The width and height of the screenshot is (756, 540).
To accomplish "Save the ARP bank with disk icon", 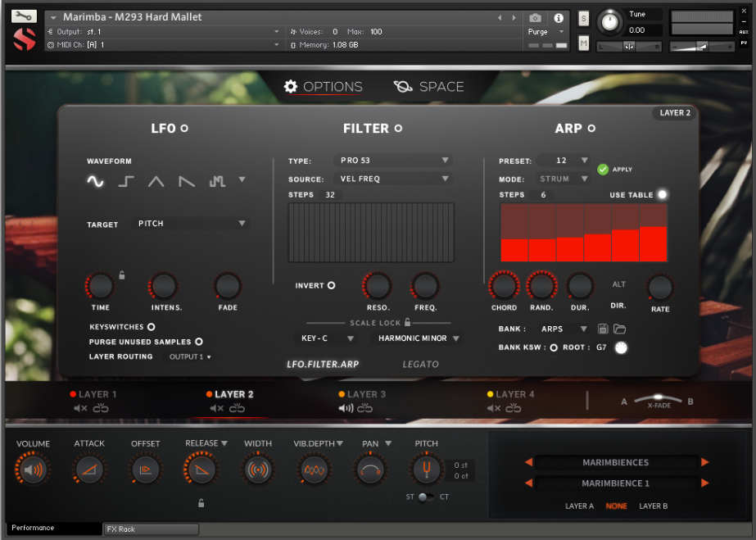I will pyautogui.click(x=603, y=329).
